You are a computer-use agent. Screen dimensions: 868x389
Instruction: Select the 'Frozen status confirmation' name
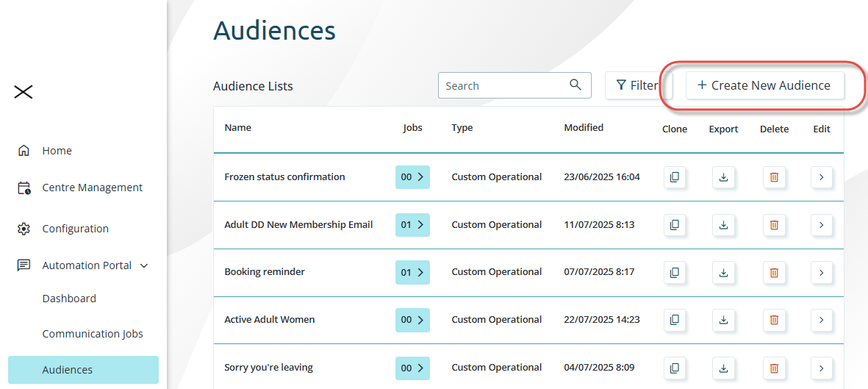coord(284,176)
